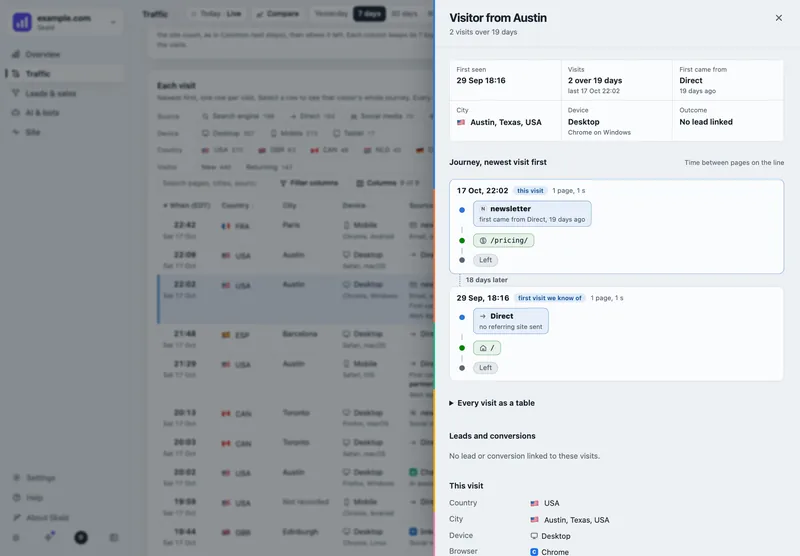Switch to the Today Live range tab
Image resolution: width=800 pixels, height=556 pixels.
pos(216,14)
